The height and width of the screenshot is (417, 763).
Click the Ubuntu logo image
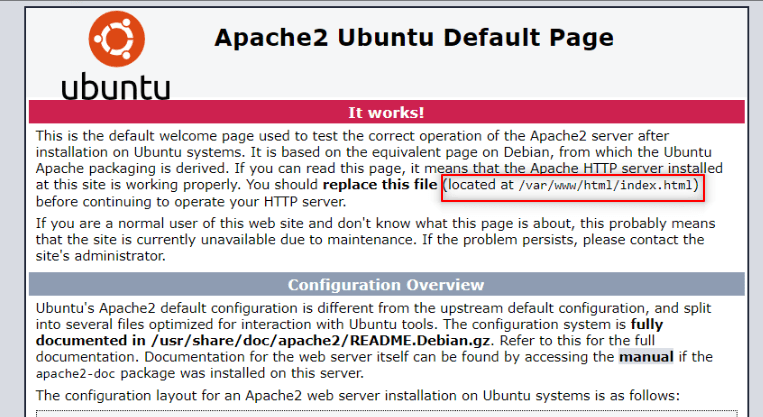click(x=116, y=55)
